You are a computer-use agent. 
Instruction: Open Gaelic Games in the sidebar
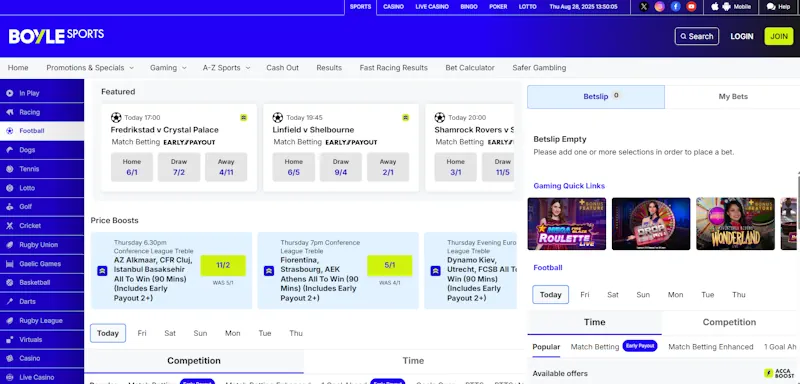point(42,264)
